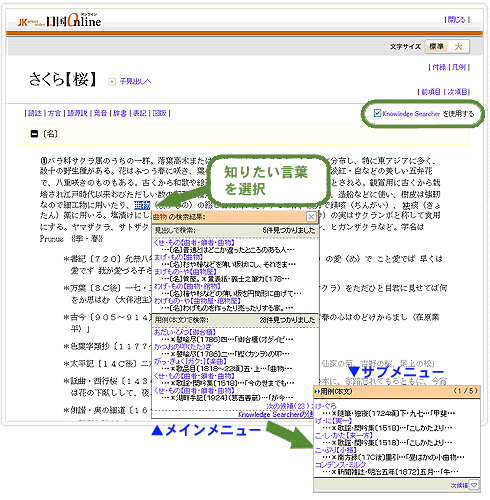490x500 pixels.
Task: Jump to 語誌 section
Action: (35, 113)
